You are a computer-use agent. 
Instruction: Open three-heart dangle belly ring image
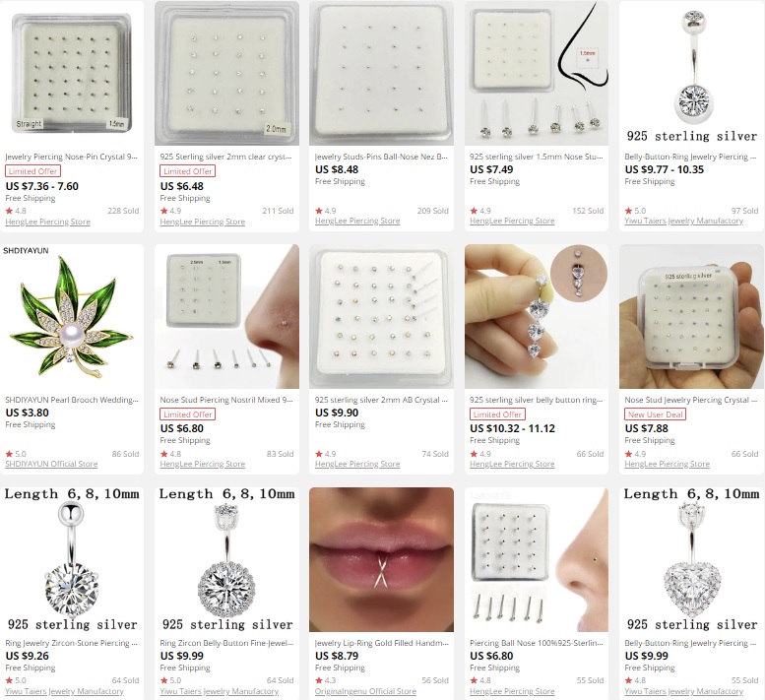537,316
